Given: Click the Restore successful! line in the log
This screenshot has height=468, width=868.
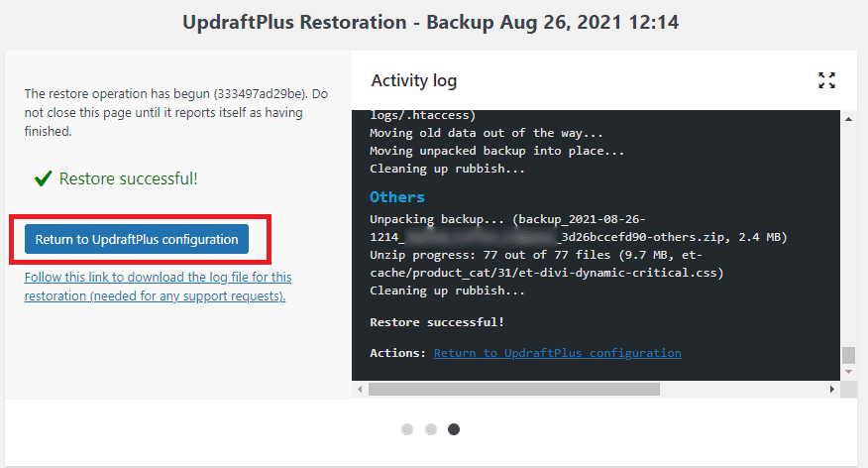Looking at the screenshot, I should pyautogui.click(x=437, y=322).
